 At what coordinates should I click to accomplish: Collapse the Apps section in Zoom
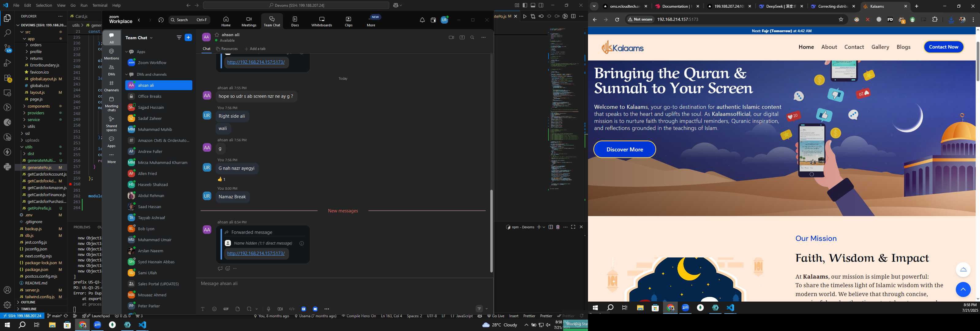point(127,52)
